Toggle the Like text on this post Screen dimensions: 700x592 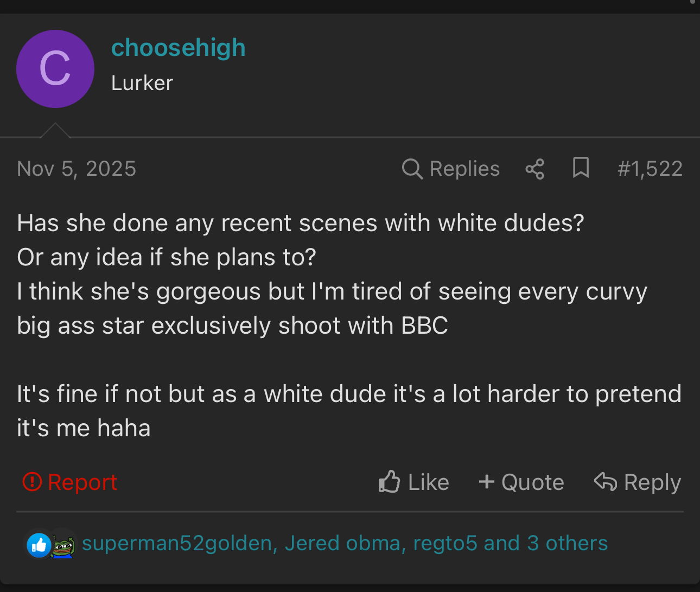pyautogui.click(x=428, y=482)
